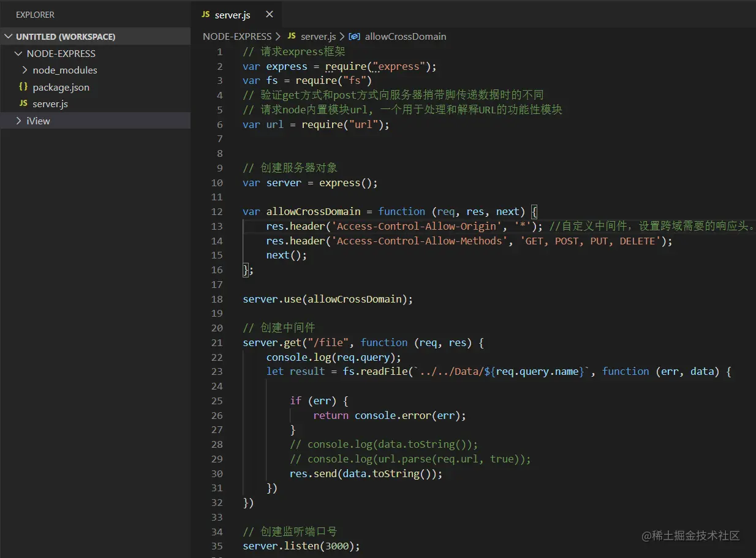Click line number 12 in the gutter
The height and width of the screenshot is (558, 756).
(x=217, y=211)
